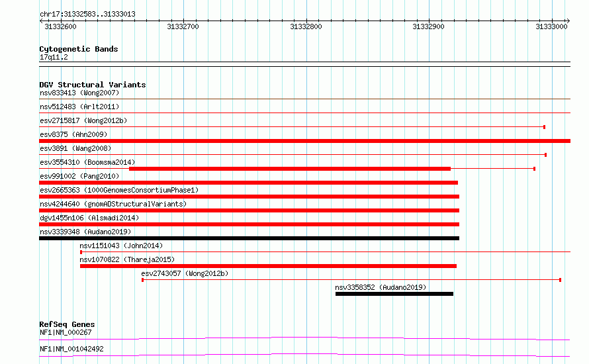Image resolution: width=589 pixels, height=364 pixels.
Task: Click the nsv1070822 red variant bar
Action: tap(268, 266)
